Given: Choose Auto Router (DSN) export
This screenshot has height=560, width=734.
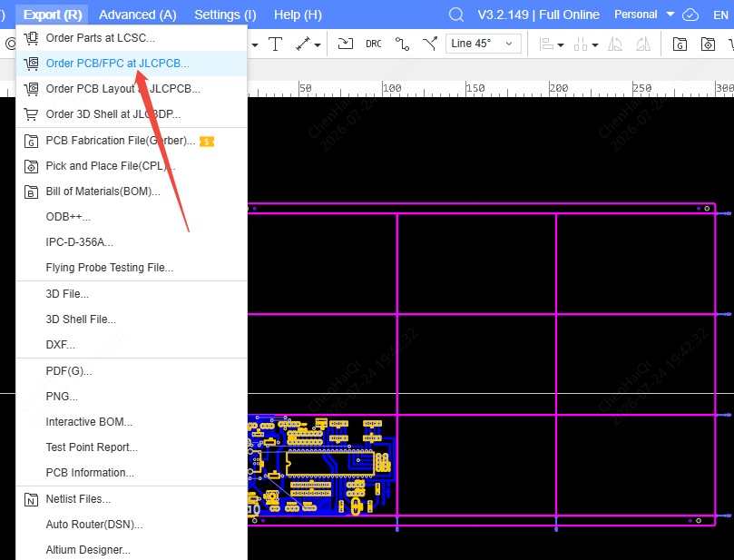Looking at the screenshot, I should pyautogui.click(x=132, y=525).
